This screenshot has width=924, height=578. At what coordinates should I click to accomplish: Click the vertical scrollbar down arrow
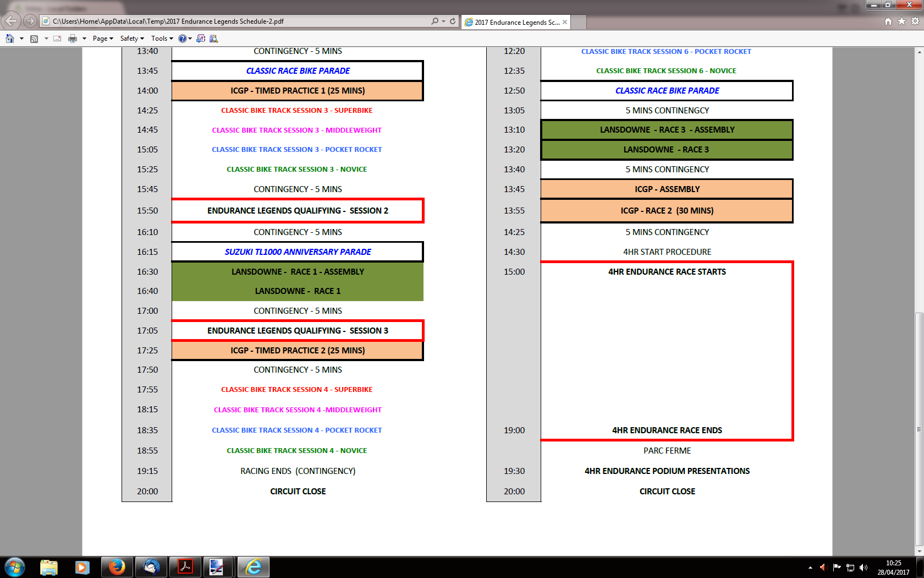(x=919, y=551)
